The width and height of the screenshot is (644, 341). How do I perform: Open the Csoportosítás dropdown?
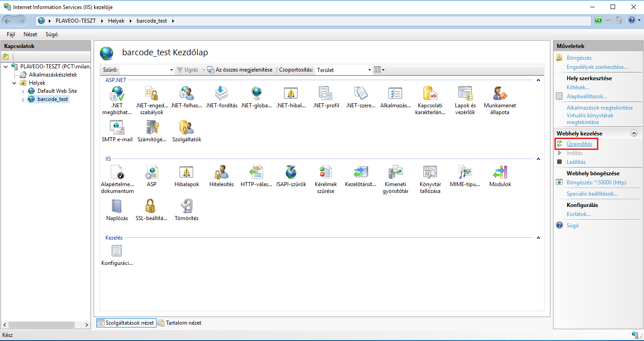click(344, 70)
